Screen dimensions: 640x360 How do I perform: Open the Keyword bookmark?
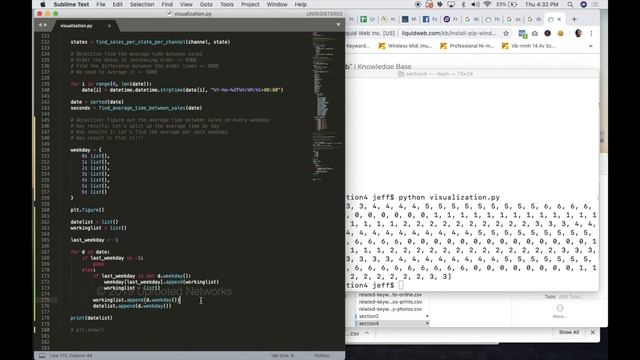358,46
